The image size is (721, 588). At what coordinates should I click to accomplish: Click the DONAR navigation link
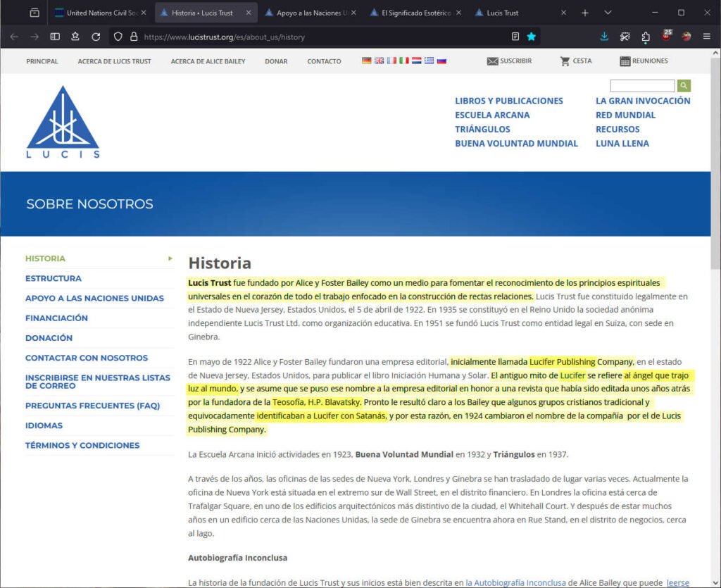[x=275, y=61]
